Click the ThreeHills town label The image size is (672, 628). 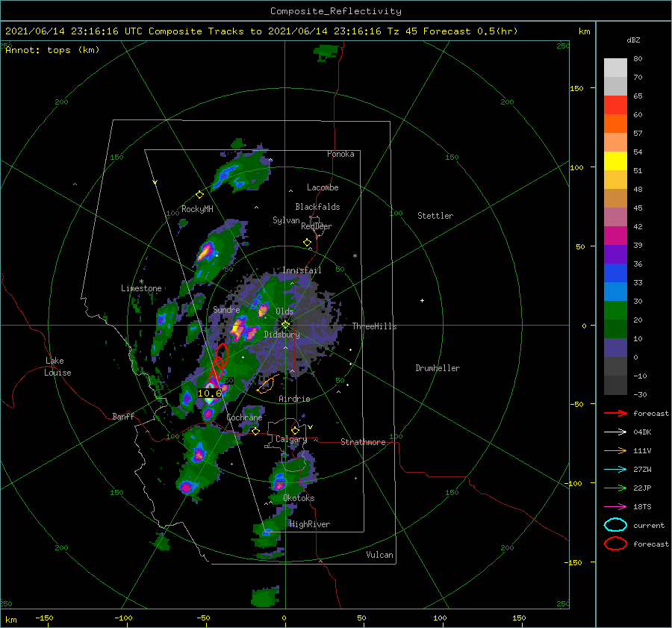[374, 326]
